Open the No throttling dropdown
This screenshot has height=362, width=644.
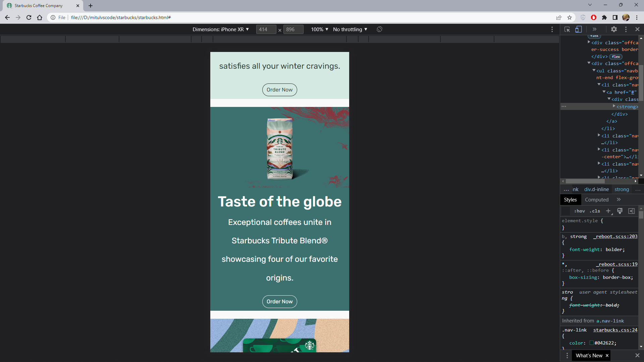point(350,29)
